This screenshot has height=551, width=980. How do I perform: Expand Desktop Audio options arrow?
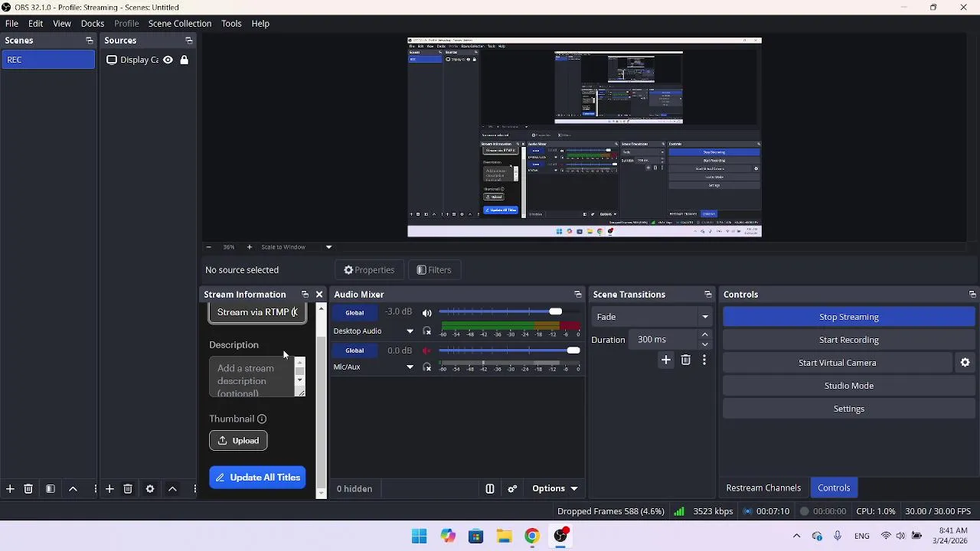pyautogui.click(x=410, y=331)
